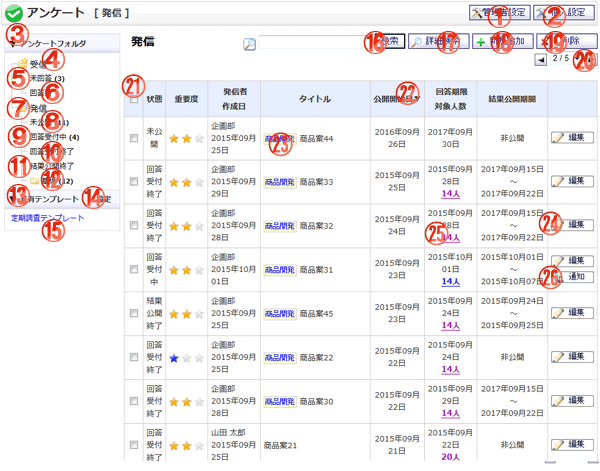Click 新規追加 green plus button
Screen dimensions: 600x471
coord(503,43)
